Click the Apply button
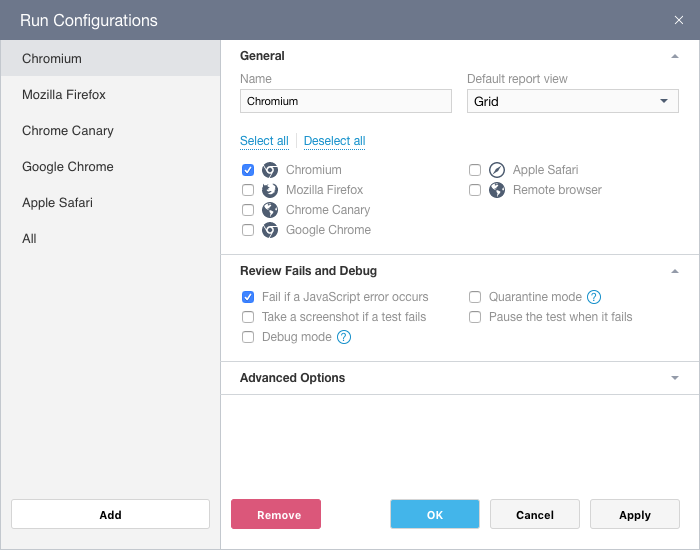700x550 pixels. tap(635, 514)
